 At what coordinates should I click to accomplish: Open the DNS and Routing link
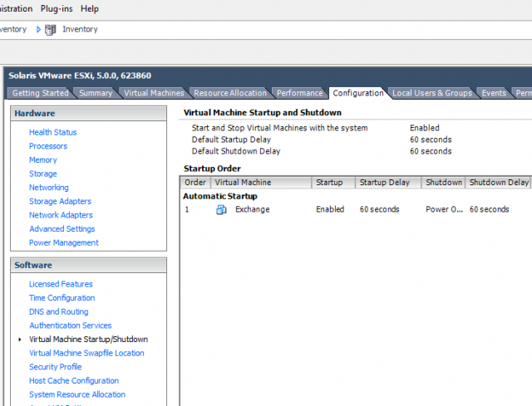pyautogui.click(x=59, y=312)
